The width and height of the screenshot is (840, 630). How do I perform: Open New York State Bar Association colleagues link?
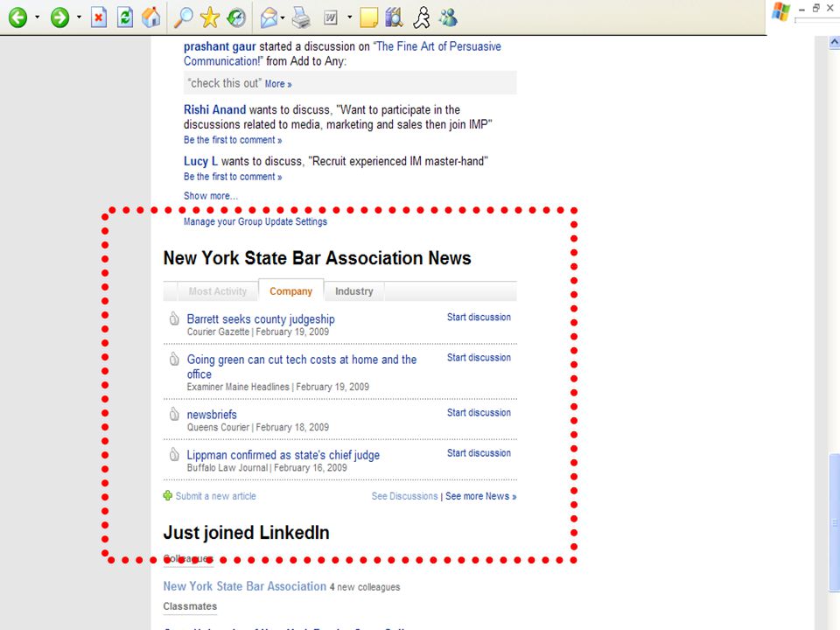coord(245,586)
